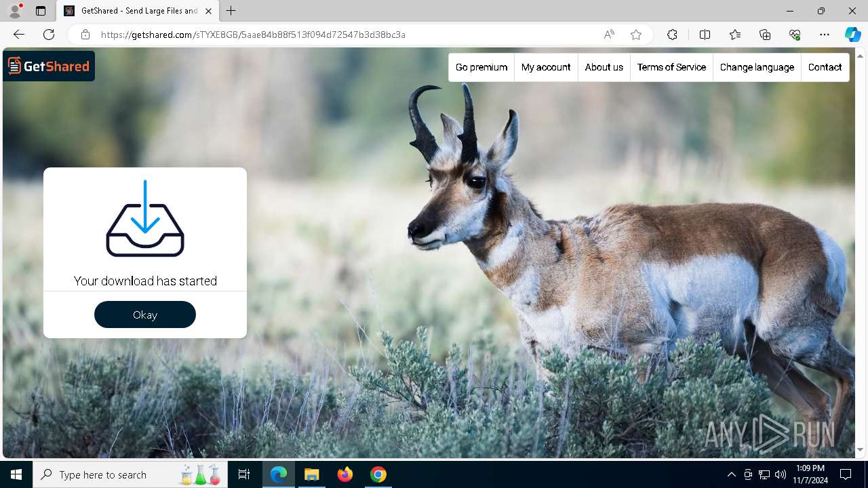Screen dimensions: 868x488
Task: View site information lock icon
Action: tap(85, 35)
